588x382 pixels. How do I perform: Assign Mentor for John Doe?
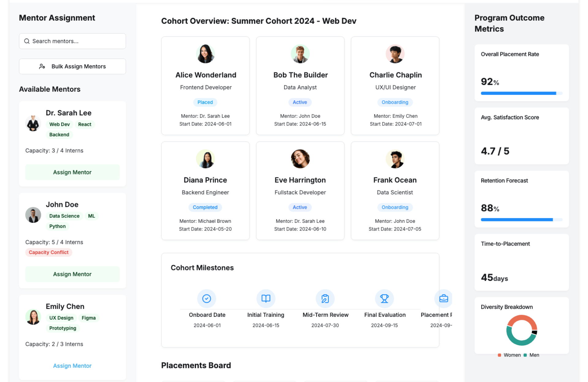click(72, 274)
